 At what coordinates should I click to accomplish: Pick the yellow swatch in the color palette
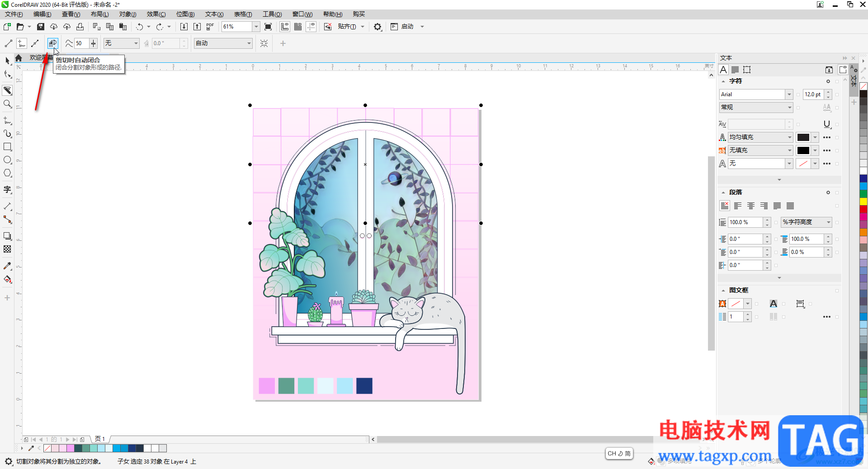[863, 202]
